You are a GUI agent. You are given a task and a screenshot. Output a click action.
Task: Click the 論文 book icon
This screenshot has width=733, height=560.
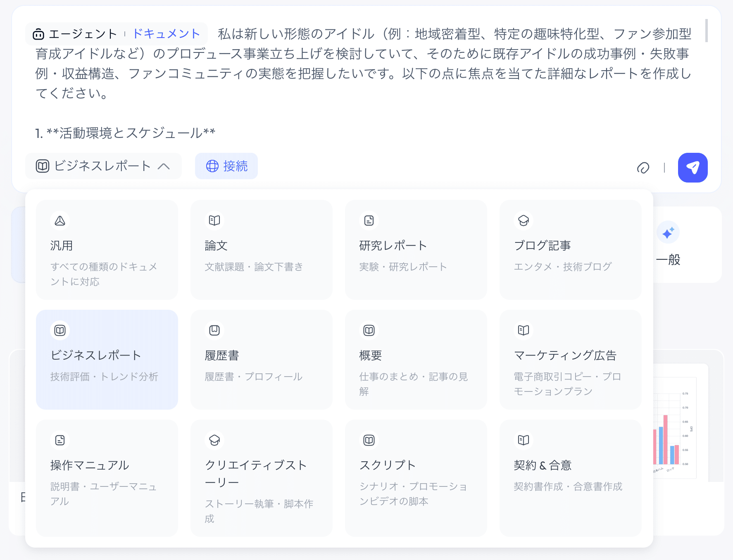[214, 221]
